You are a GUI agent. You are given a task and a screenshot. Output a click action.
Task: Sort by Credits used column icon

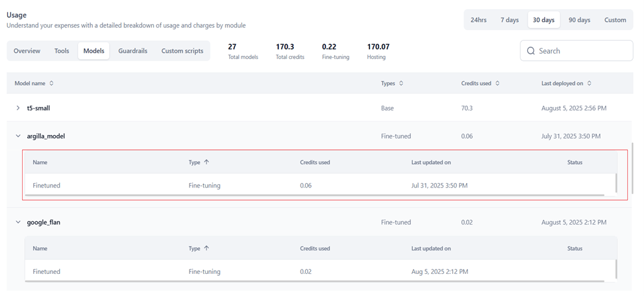point(498,83)
